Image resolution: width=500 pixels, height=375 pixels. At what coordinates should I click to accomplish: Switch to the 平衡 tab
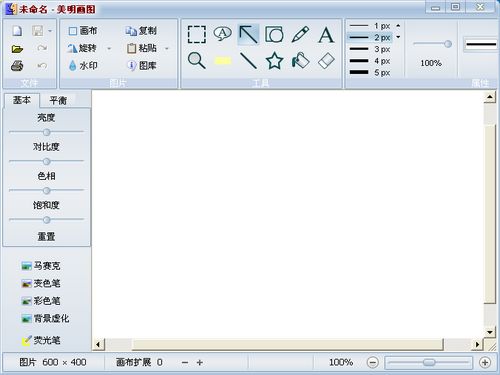point(58,100)
